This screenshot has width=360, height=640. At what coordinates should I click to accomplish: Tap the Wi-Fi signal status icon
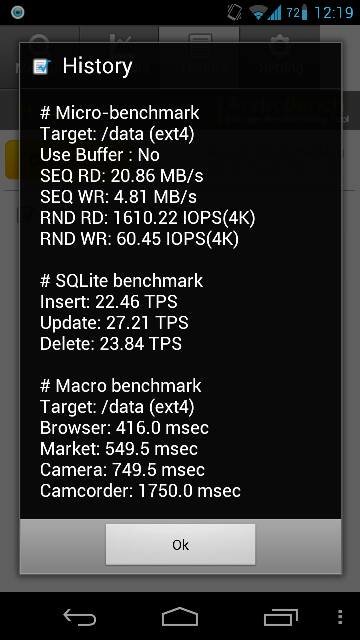(x=258, y=13)
